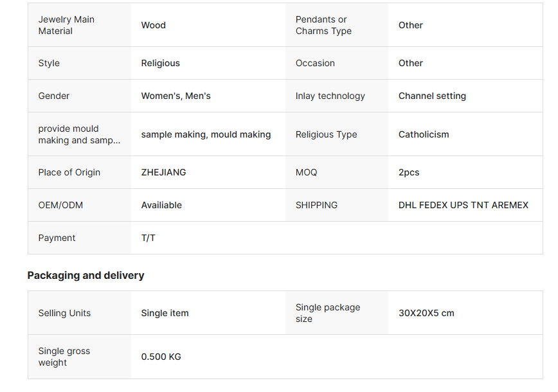Click the 'Inlay technology' label
The width and height of the screenshot is (558, 392).
330,96
